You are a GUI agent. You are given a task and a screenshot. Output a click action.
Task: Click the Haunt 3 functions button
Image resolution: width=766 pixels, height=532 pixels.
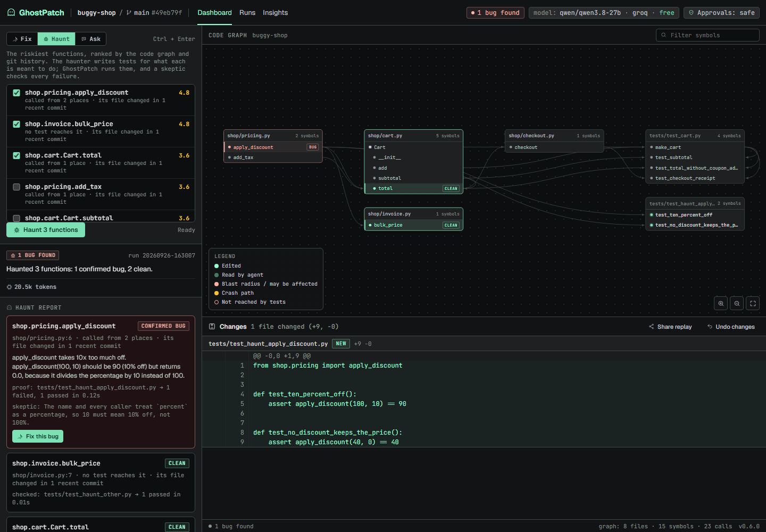[x=46, y=230]
